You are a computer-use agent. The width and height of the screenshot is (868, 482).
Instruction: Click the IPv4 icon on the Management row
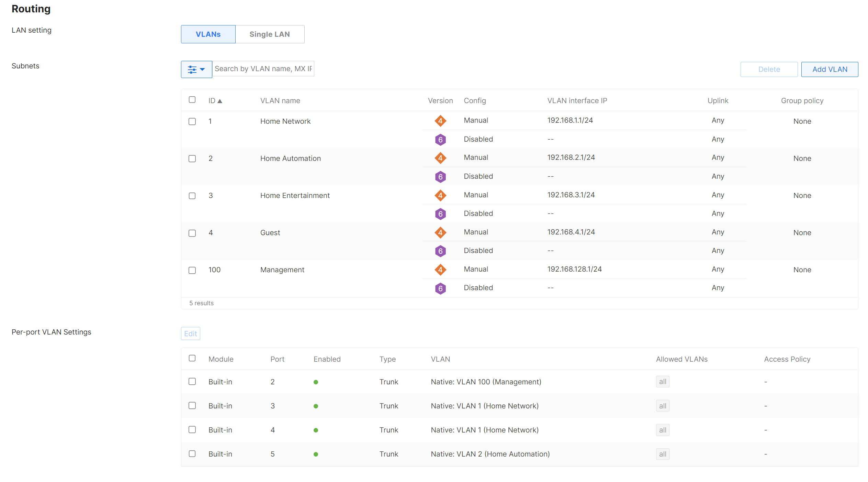(440, 270)
